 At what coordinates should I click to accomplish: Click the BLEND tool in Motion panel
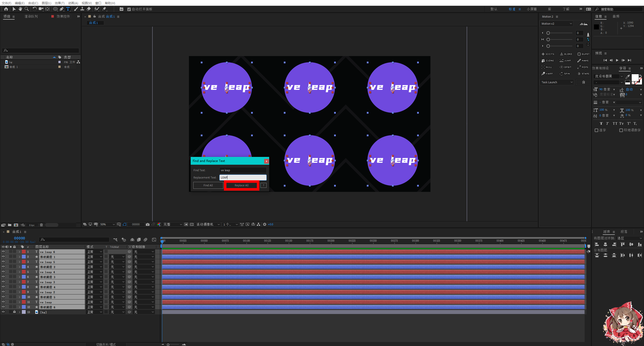[x=566, y=54]
